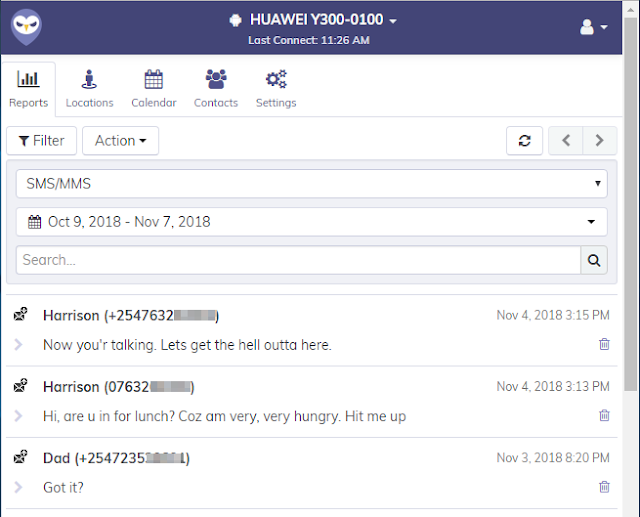640x517 pixels.
Task: Open the Oct 9 – Nov 7 date range picker
Action: [312, 222]
